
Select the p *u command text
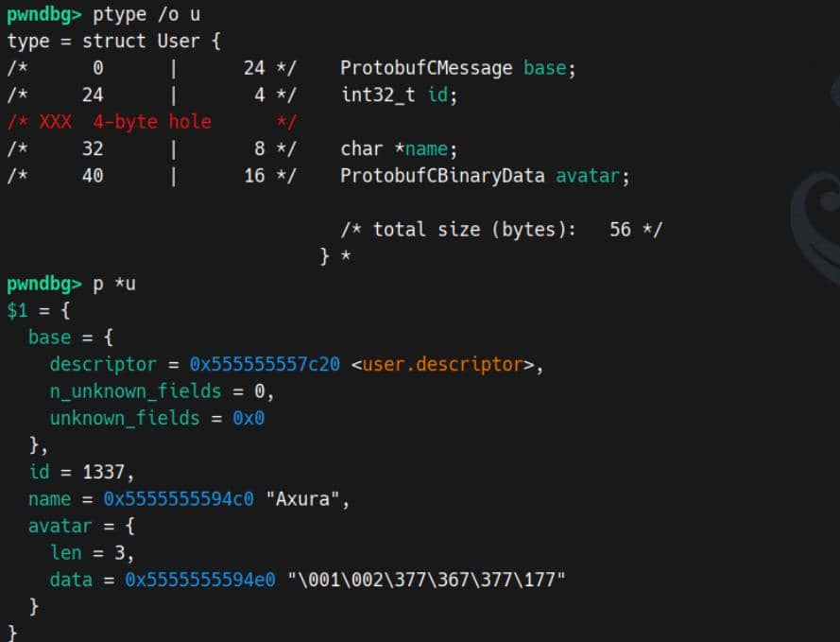(x=113, y=283)
